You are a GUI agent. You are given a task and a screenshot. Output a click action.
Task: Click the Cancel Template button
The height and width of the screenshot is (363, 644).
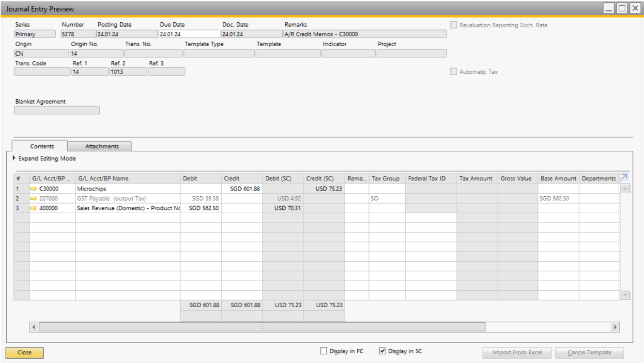[589, 353]
